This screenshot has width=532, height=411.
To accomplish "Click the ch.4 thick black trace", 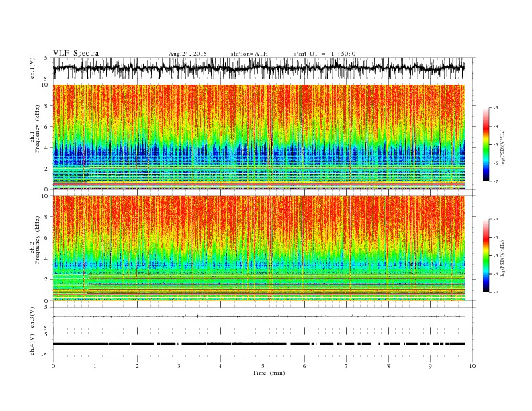I will click(259, 344).
